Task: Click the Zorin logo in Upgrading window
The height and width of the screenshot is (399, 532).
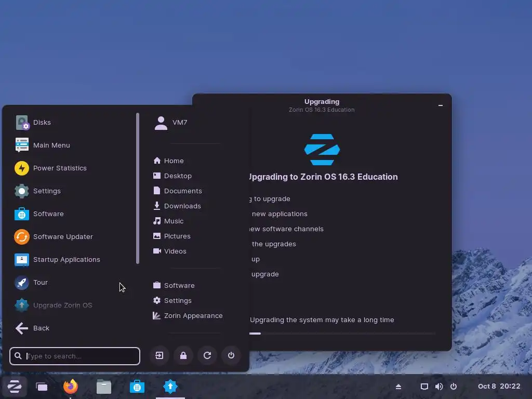Action: (322, 150)
